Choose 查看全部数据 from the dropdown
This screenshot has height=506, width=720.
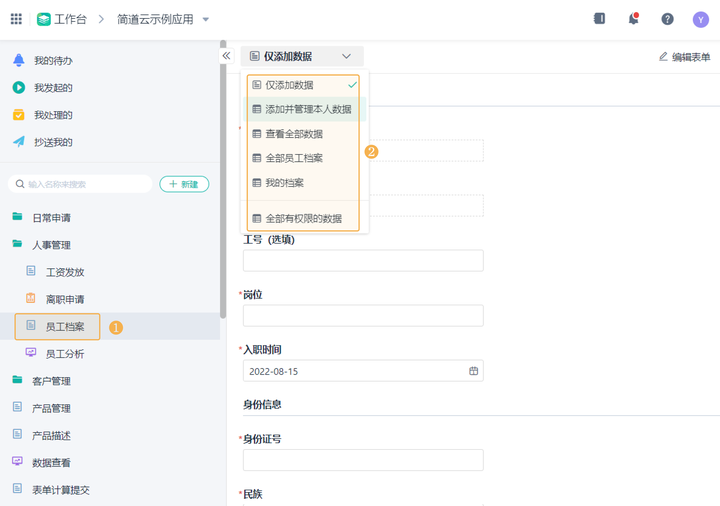[x=294, y=133]
